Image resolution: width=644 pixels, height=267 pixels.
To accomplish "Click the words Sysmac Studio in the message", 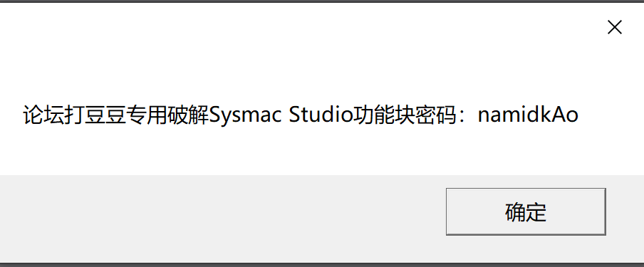I will coord(281,115).
